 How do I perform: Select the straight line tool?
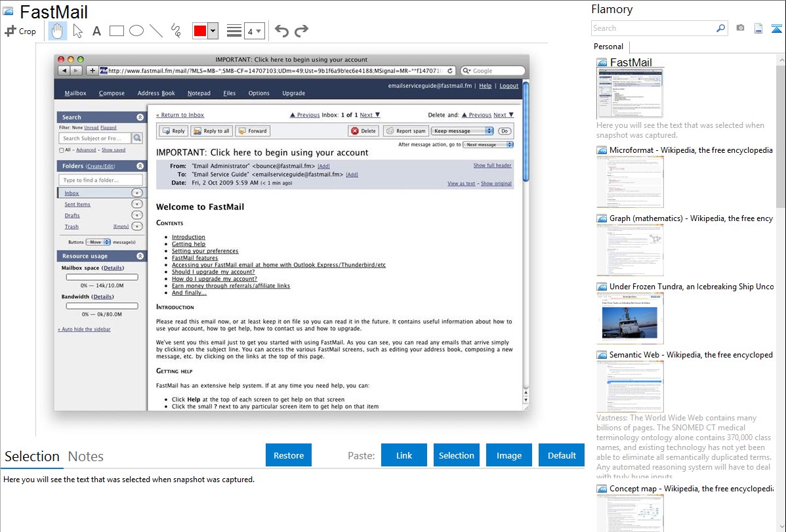click(x=156, y=31)
